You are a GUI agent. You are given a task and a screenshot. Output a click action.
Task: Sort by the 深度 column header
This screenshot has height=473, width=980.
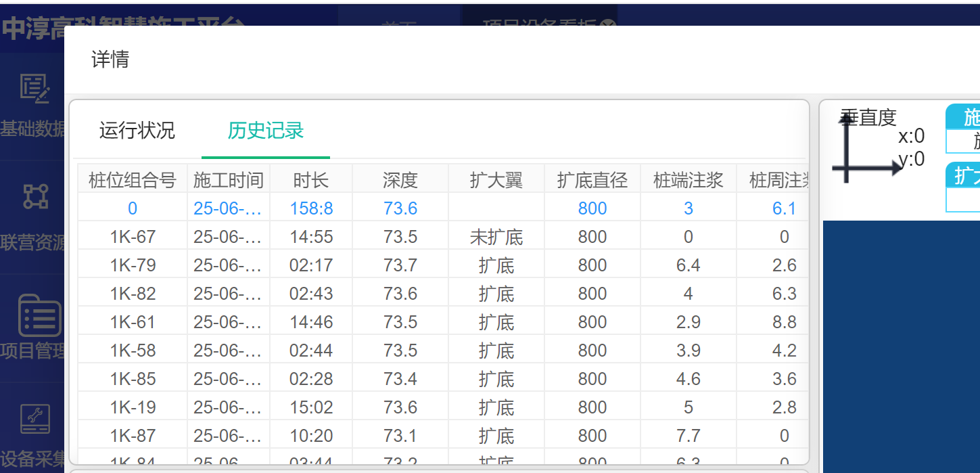[x=400, y=180]
